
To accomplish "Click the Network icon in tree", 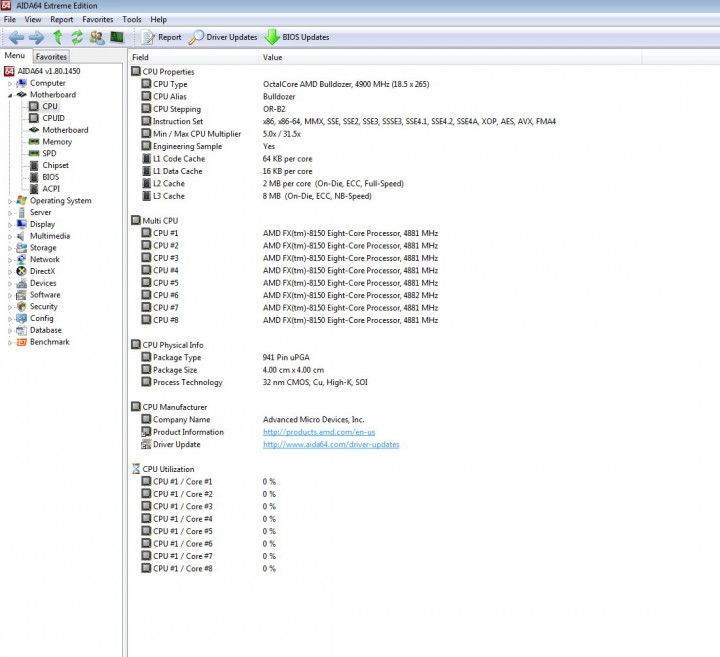I will (x=21, y=259).
